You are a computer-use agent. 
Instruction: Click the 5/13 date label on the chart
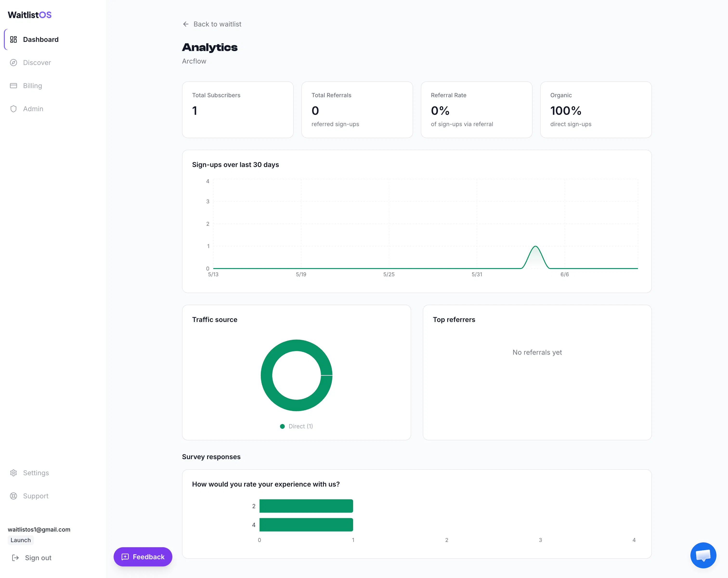tap(213, 274)
